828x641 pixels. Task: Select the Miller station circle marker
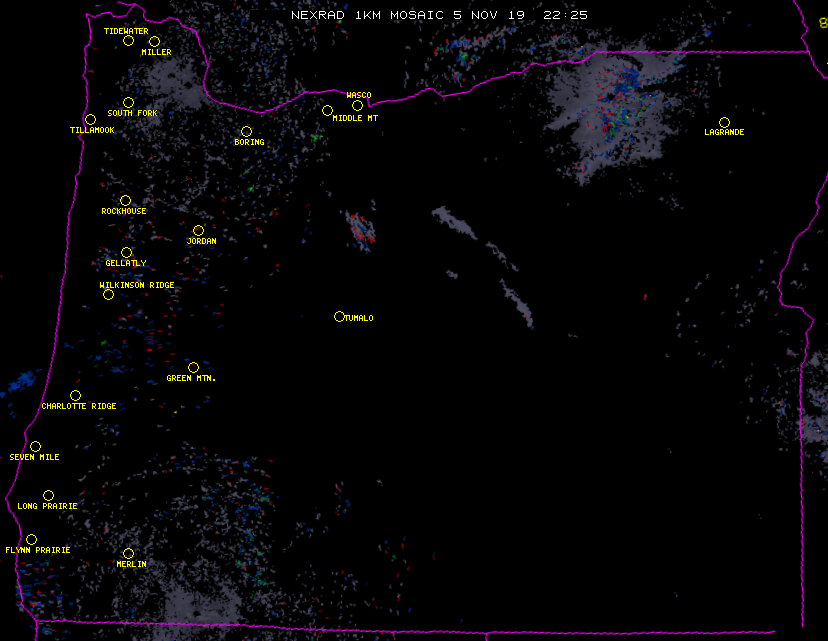(154, 42)
